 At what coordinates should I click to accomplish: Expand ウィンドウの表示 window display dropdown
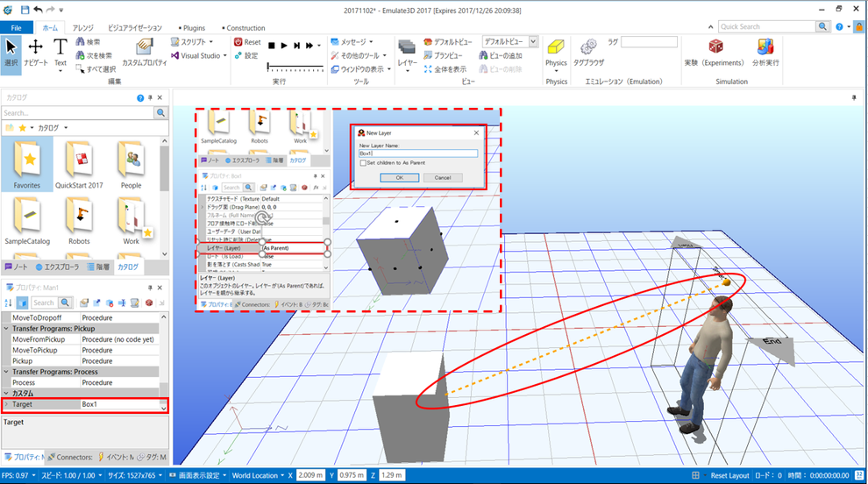pos(361,69)
